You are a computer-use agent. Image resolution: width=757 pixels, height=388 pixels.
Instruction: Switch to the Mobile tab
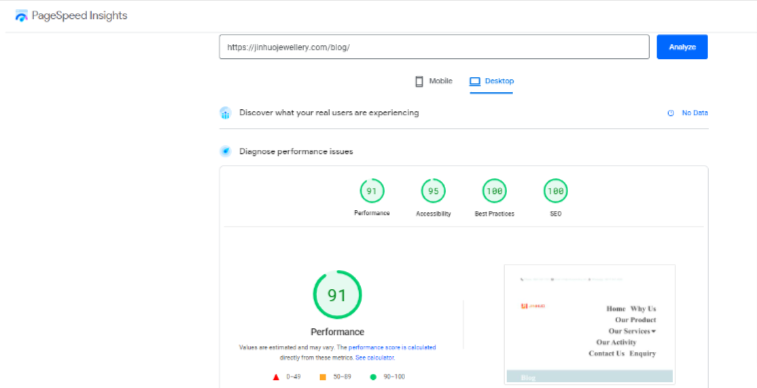434,81
